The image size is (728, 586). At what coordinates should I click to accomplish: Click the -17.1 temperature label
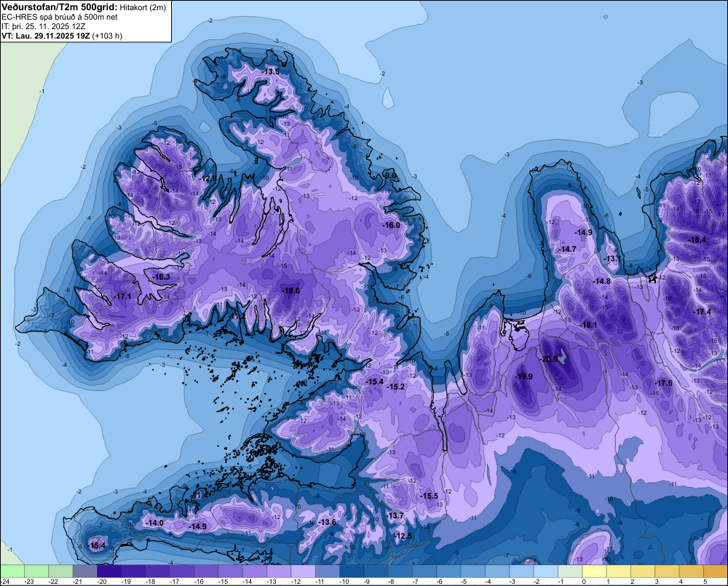pyautogui.click(x=122, y=296)
